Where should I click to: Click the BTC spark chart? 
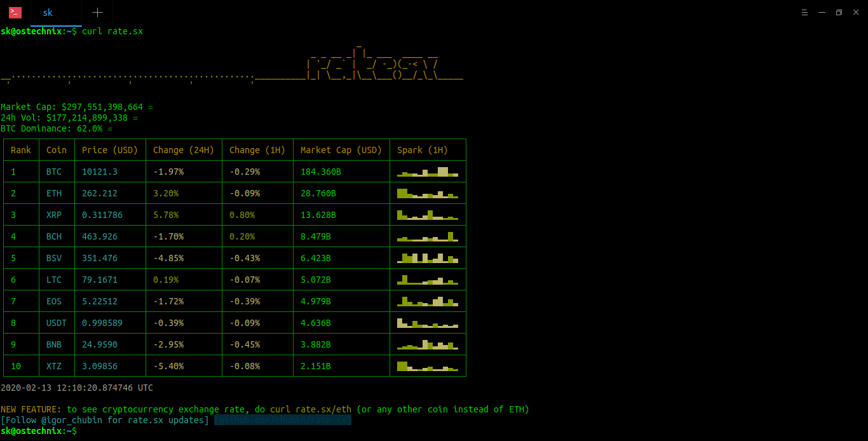(x=427, y=172)
